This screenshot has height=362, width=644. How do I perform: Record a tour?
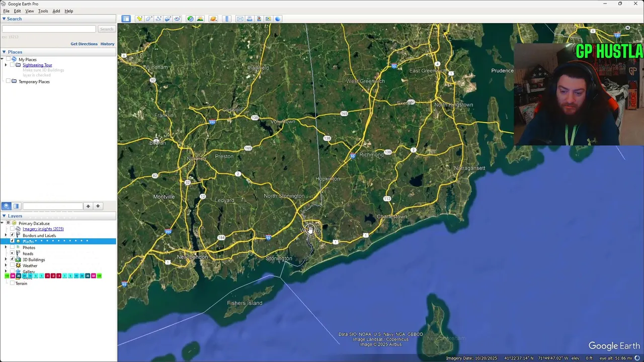click(177, 19)
